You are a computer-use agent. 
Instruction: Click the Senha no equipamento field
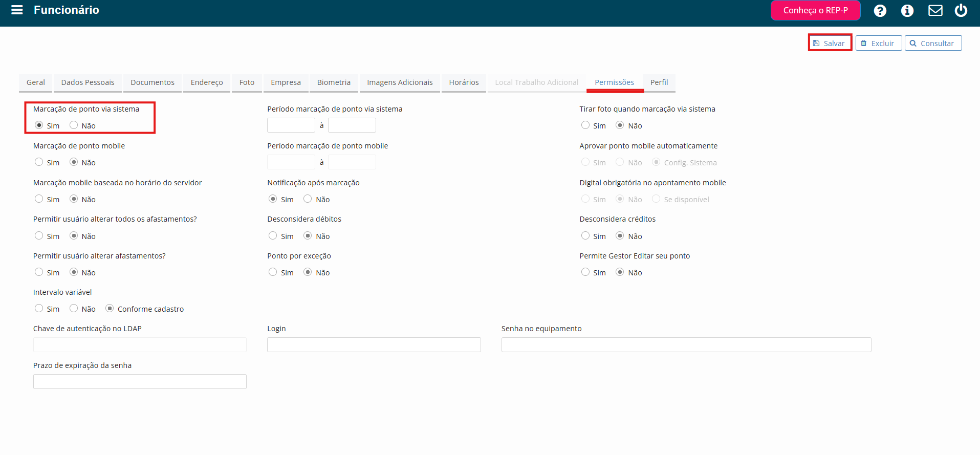tap(686, 344)
